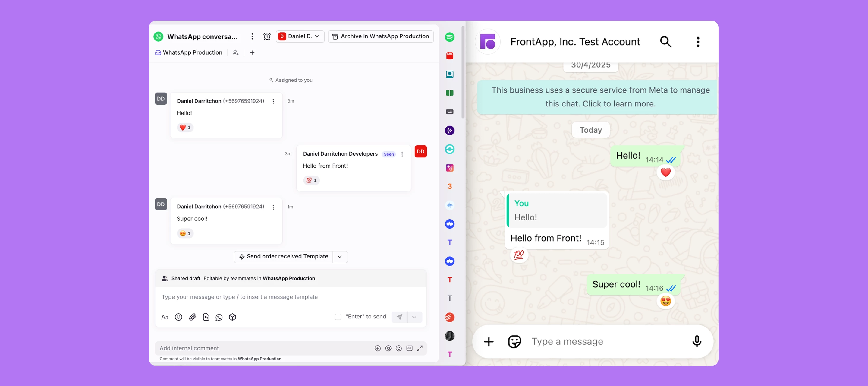The width and height of the screenshot is (868, 386).
Task: Click the Seen status badge
Action: 389,154
